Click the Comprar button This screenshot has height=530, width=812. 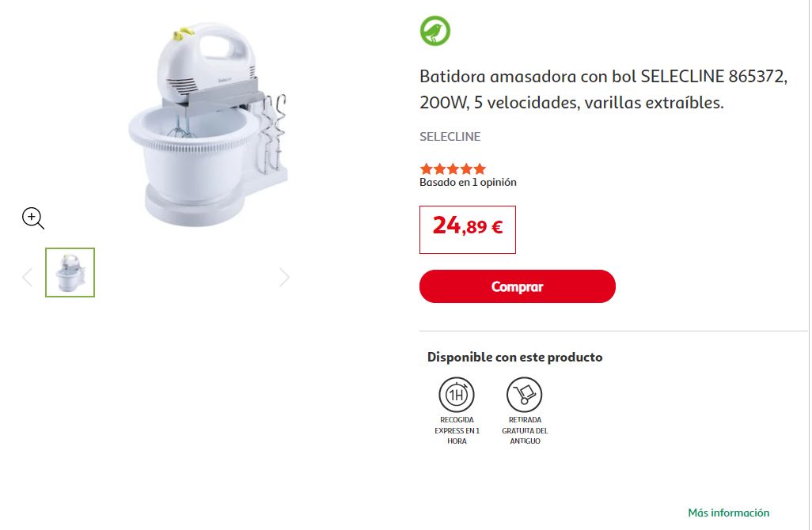click(518, 286)
